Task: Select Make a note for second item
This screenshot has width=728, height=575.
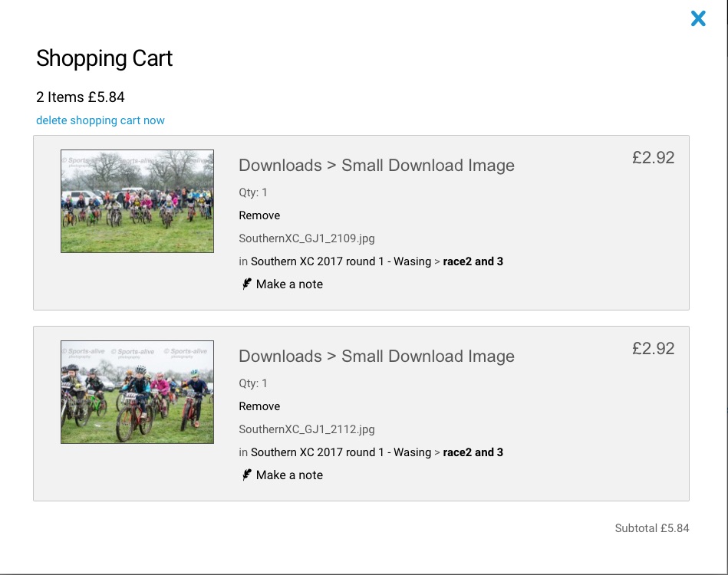Action: tap(289, 475)
